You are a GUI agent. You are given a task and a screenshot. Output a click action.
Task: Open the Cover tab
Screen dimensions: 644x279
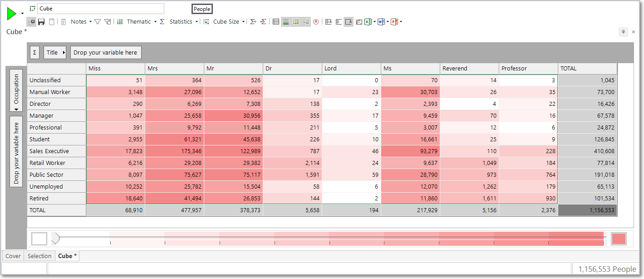13,256
